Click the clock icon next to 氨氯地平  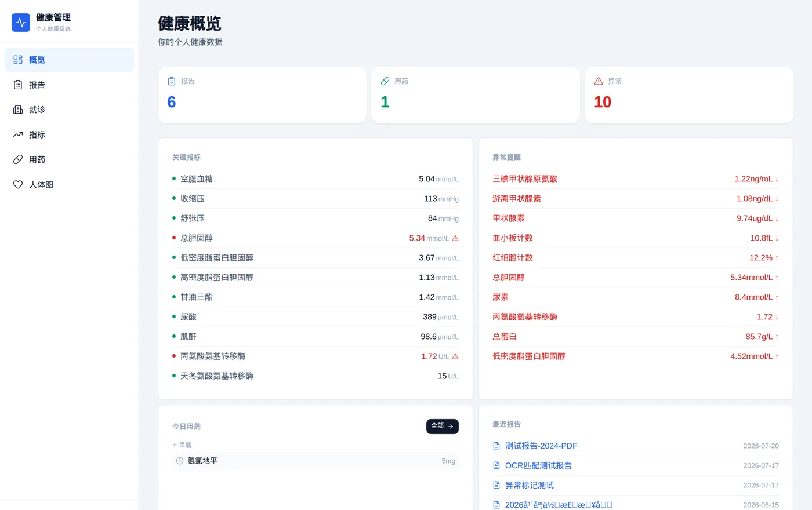[180, 461]
